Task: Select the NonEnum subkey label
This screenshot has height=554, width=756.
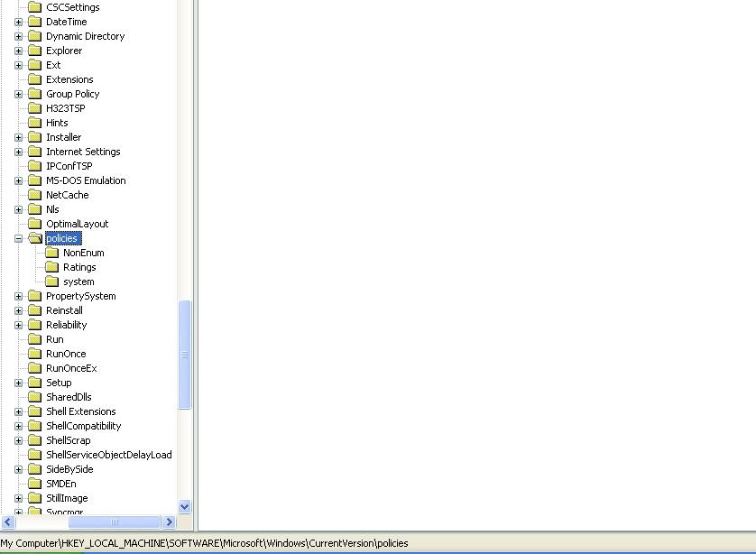Action: tap(84, 253)
